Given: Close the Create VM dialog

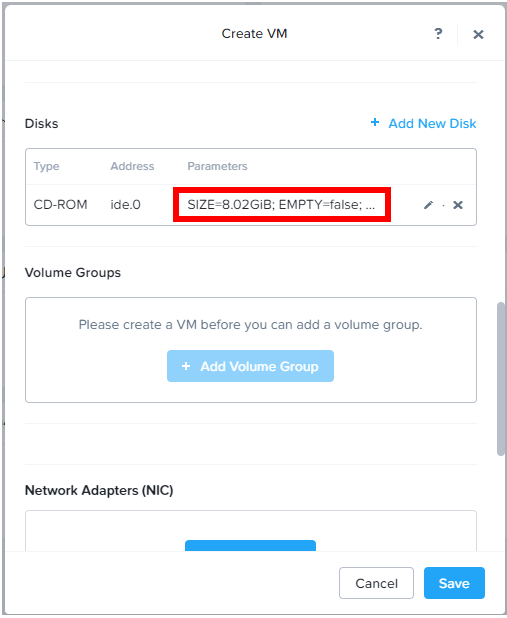Looking at the screenshot, I should (478, 35).
